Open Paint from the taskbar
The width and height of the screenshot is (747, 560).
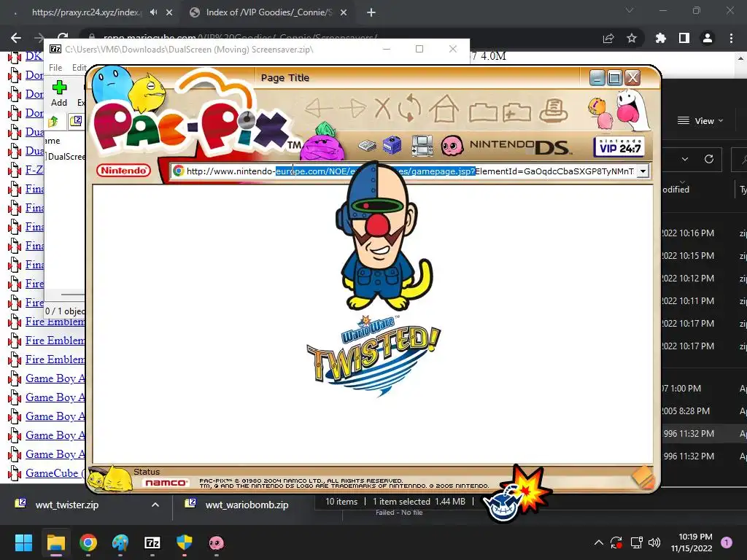coord(120,542)
